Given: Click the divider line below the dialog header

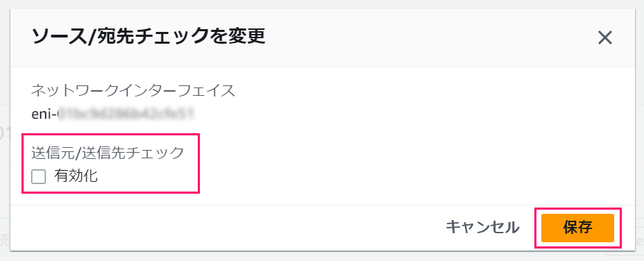Looking at the screenshot, I should (x=323, y=67).
